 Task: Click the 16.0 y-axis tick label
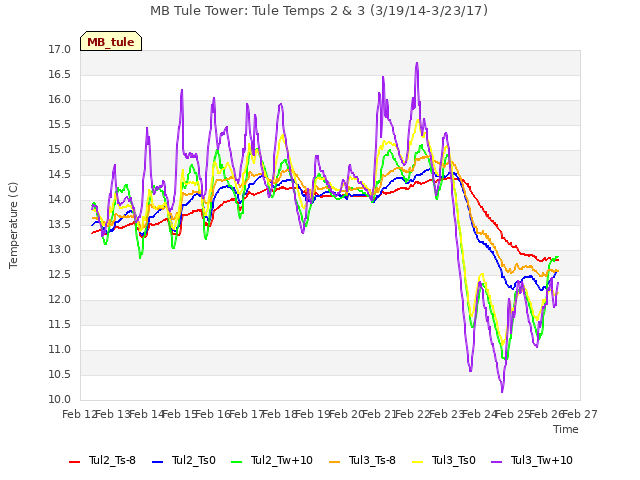[60, 100]
